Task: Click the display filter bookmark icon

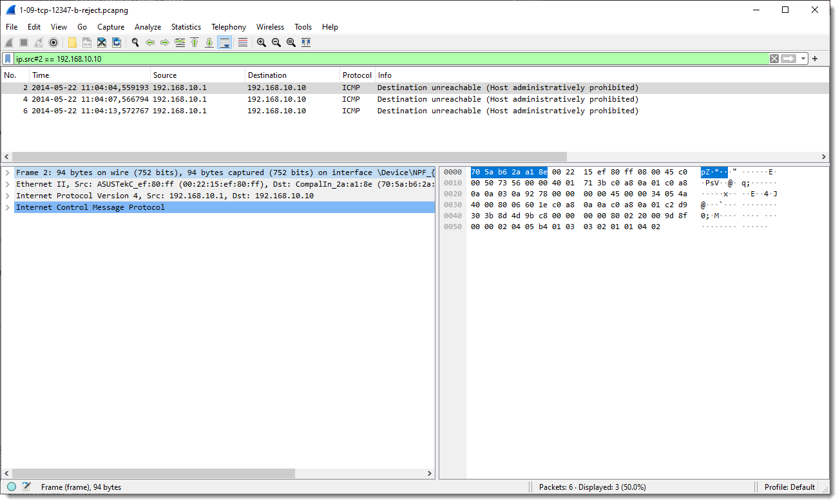Action: click(x=8, y=59)
